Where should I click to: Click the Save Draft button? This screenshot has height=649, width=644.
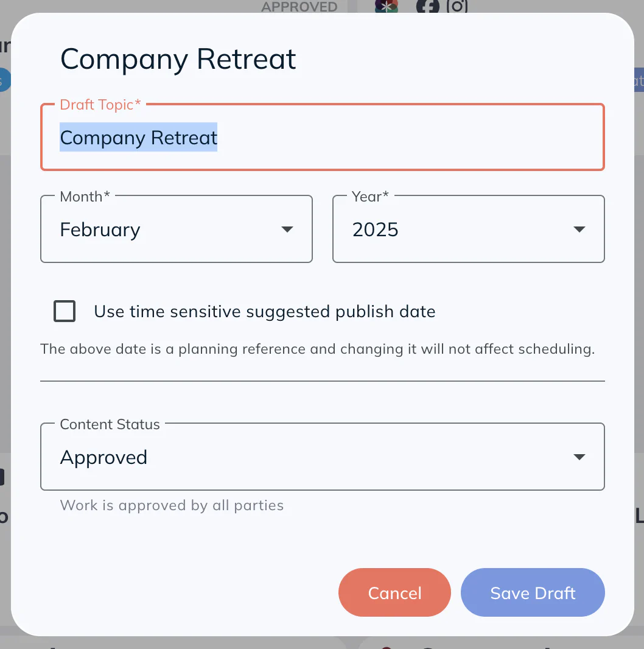click(533, 593)
